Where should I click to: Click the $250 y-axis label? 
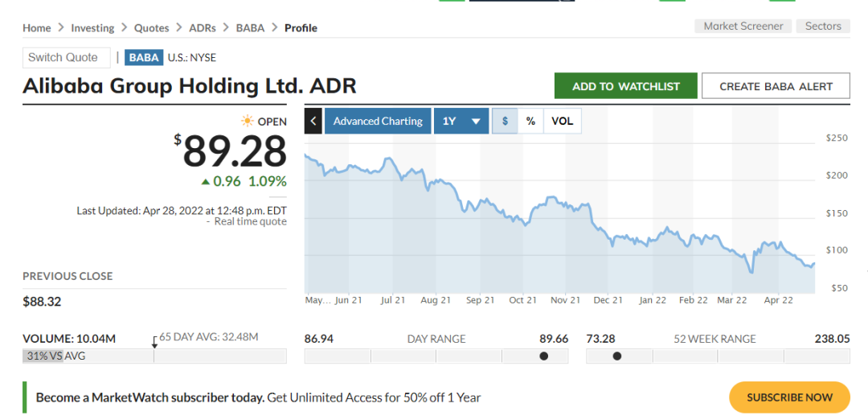coord(837,138)
